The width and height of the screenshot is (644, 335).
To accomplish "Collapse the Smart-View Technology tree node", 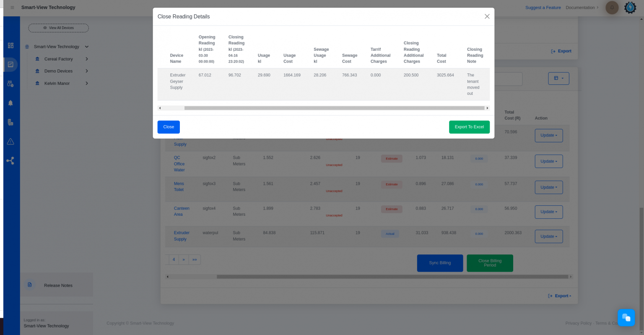I will (x=87, y=47).
